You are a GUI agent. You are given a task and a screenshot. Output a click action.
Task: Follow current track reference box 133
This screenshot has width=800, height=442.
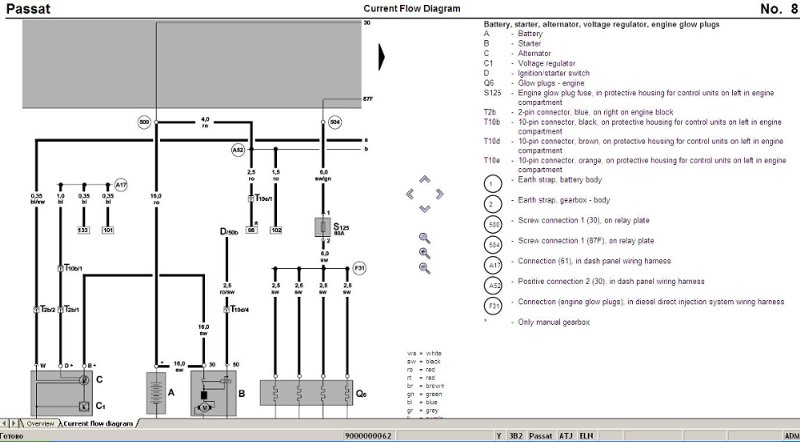click(x=83, y=230)
